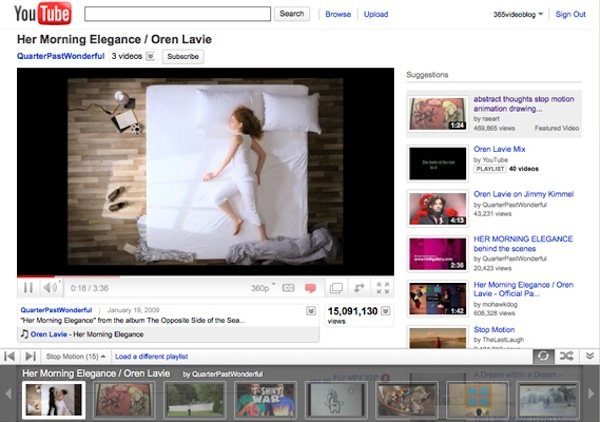The image size is (600, 422).
Task: Open the pop-out player icon
Action: tap(359, 288)
